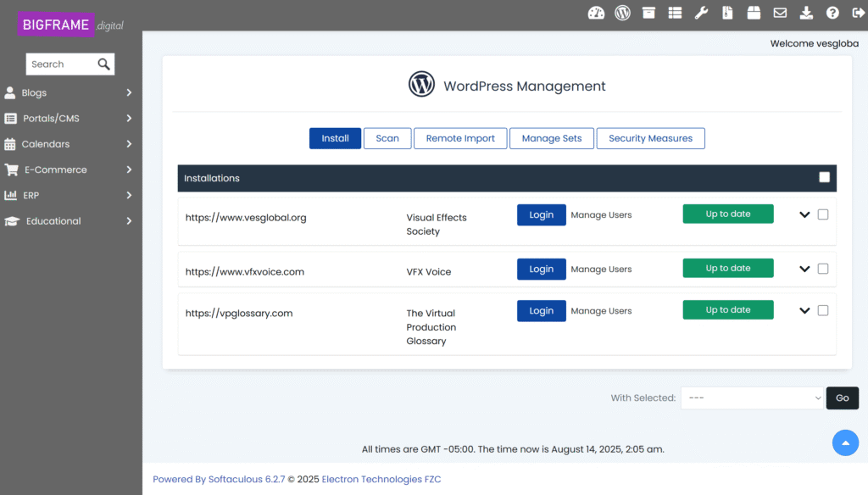Viewport: 868px width, 495px height.
Task: Check the vpglossary.com installation checkbox
Action: pos(823,310)
